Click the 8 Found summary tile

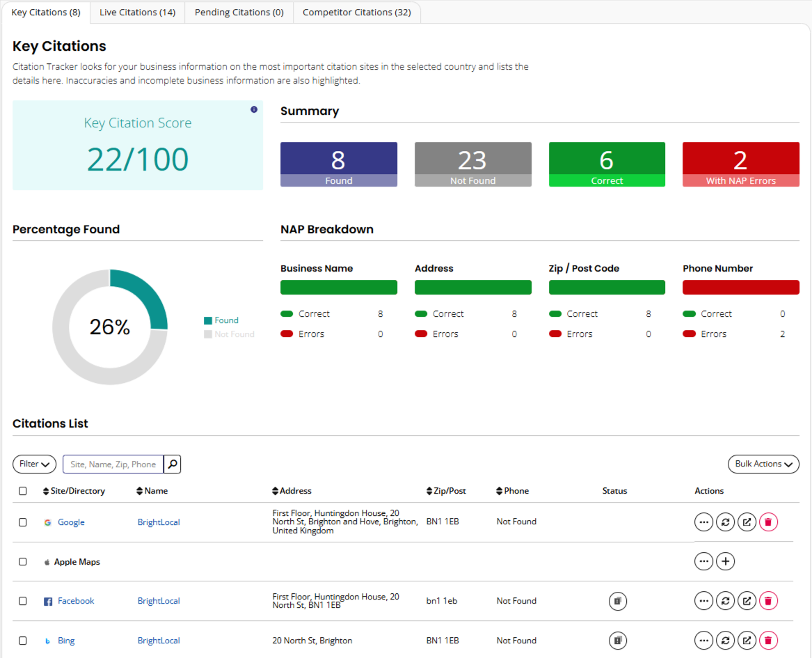pos(339,164)
